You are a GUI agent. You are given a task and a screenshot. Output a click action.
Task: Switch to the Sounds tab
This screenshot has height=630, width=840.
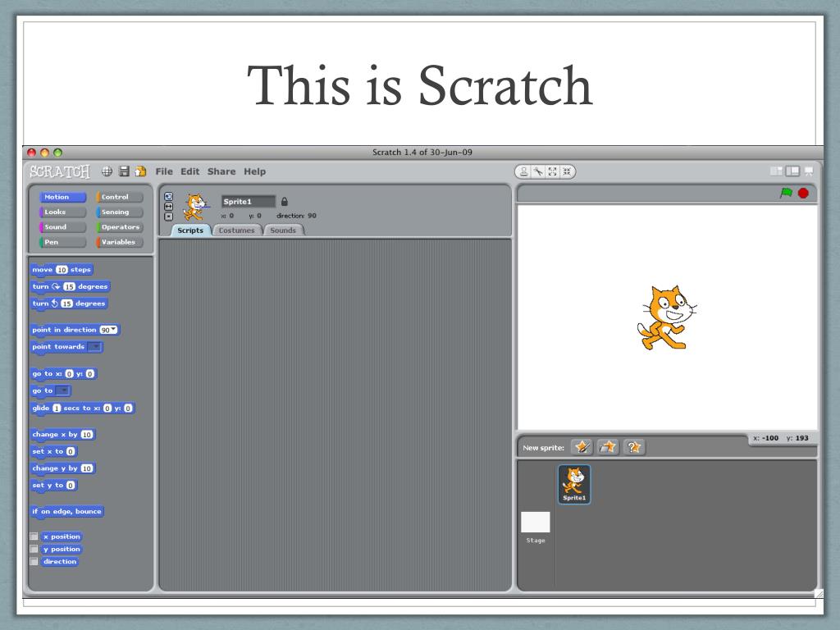283,231
